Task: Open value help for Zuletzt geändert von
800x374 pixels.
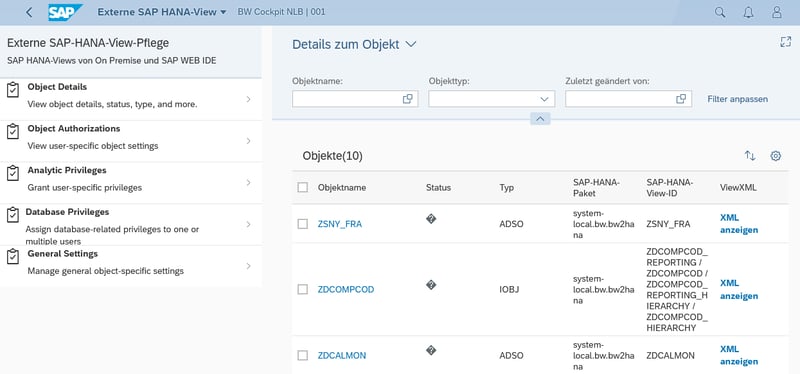Action: click(x=681, y=99)
